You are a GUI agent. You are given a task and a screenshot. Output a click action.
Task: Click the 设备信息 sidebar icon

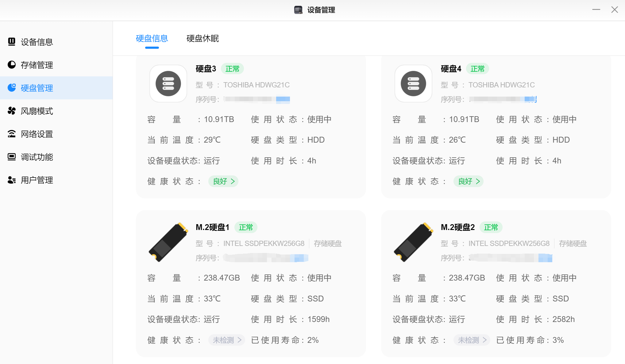[12, 42]
